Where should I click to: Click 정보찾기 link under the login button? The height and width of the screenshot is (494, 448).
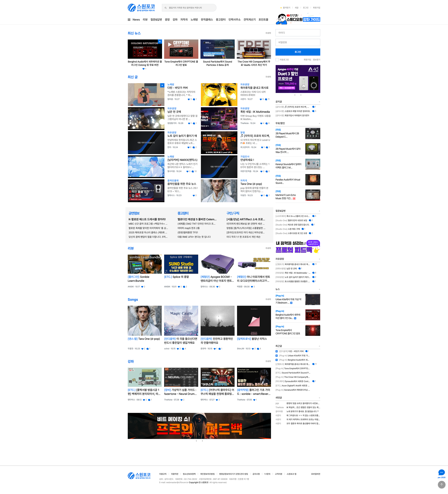pos(316,60)
